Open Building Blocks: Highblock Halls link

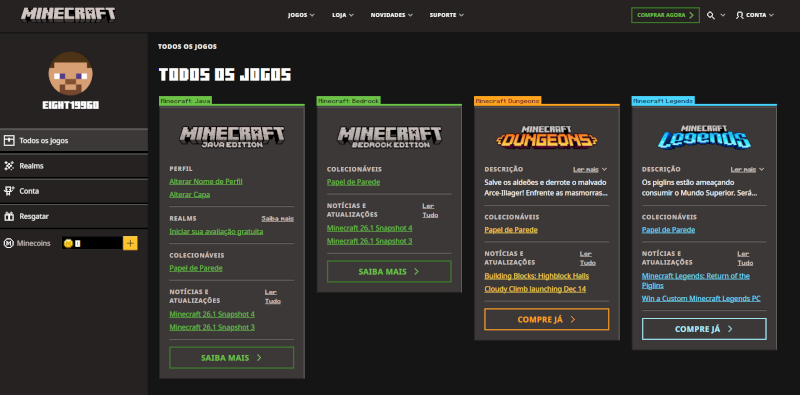pos(536,276)
